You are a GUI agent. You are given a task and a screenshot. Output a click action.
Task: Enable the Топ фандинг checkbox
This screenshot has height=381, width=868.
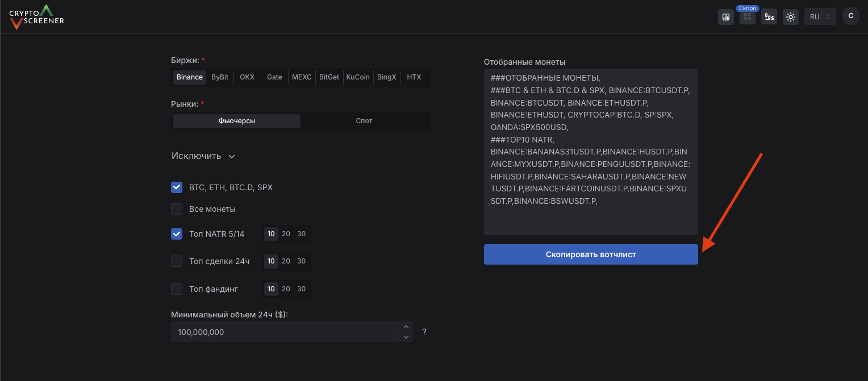pyautogui.click(x=177, y=289)
